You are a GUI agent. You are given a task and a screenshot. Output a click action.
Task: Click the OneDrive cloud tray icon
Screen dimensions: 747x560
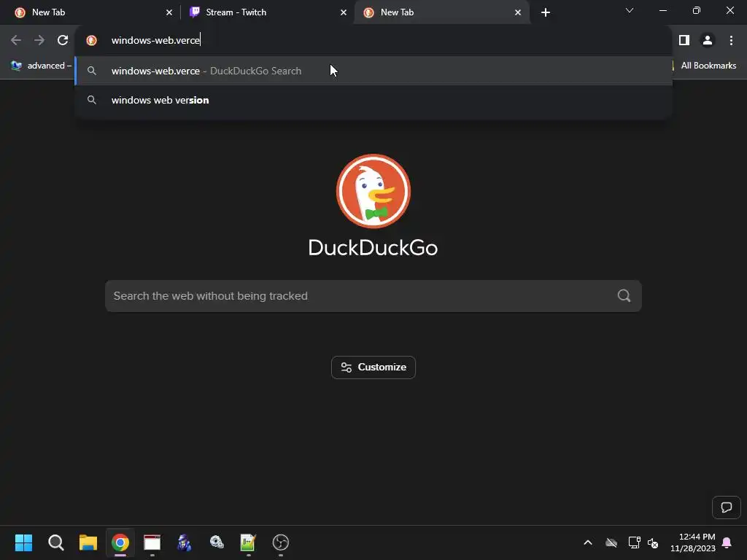(x=611, y=542)
